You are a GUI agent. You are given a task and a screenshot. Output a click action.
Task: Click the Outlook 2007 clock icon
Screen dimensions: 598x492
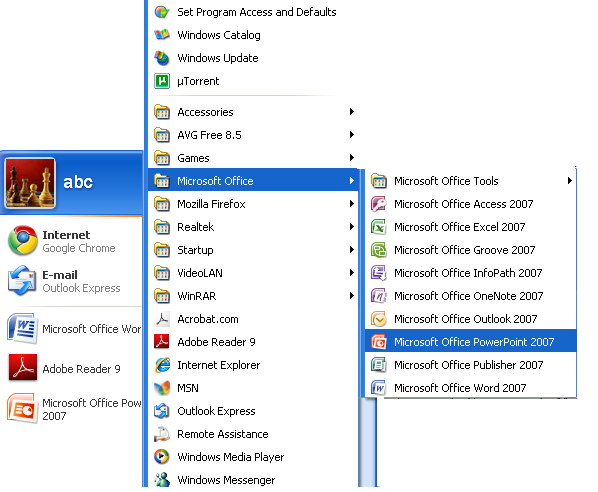coord(379,319)
